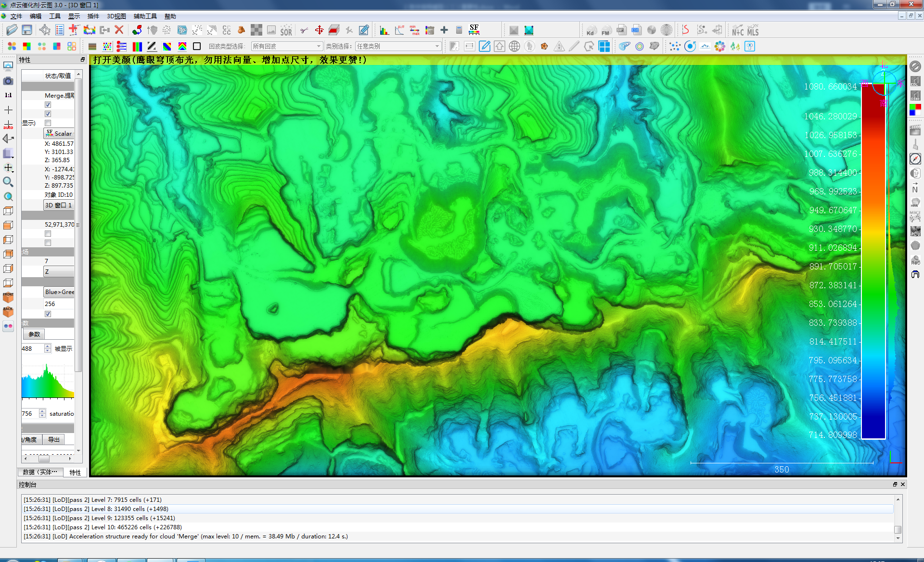This screenshot has height=562, width=924.
Task: Toggle first checkbox under Merge row
Action: pyautogui.click(x=48, y=104)
